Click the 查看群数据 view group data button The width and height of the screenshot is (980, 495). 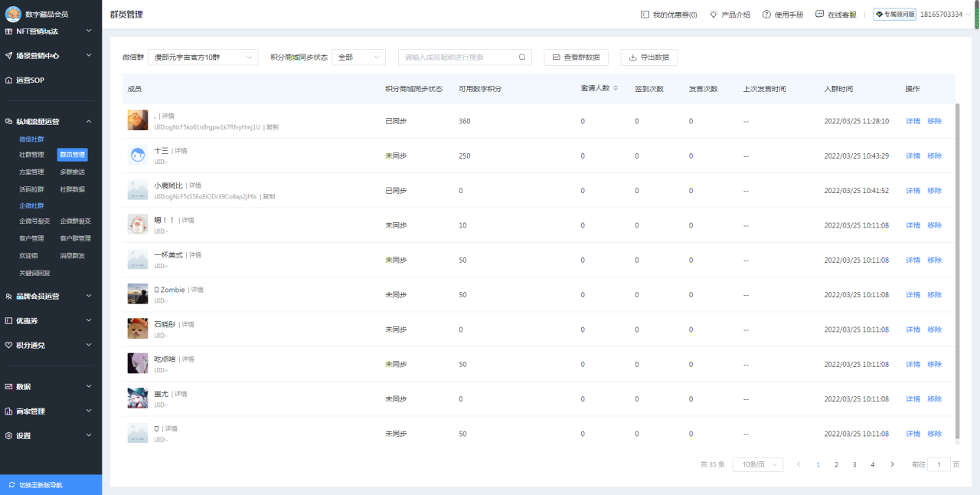(576, 57)
